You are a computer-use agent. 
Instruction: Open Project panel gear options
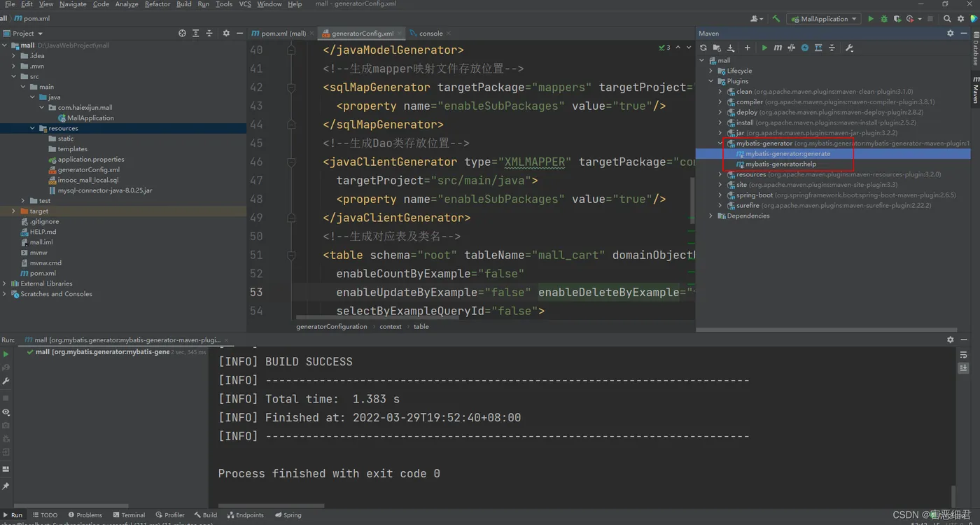(x=226, y=33)
